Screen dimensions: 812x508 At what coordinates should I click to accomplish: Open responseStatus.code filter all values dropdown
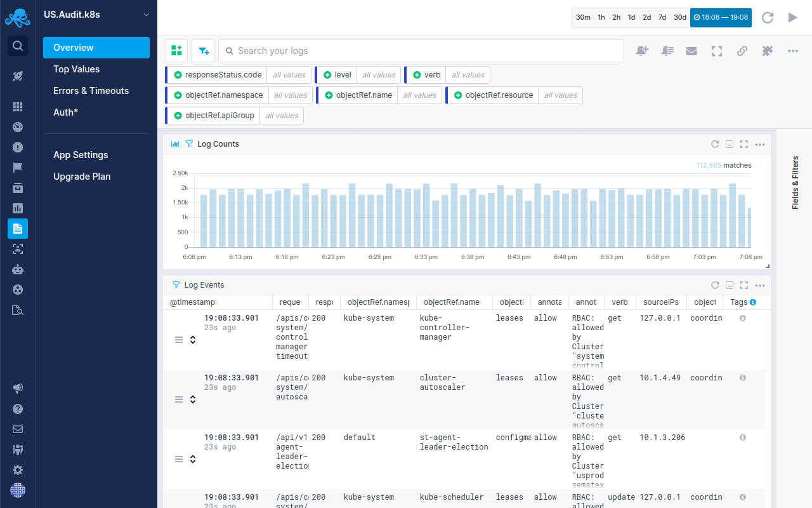[289, 75]
